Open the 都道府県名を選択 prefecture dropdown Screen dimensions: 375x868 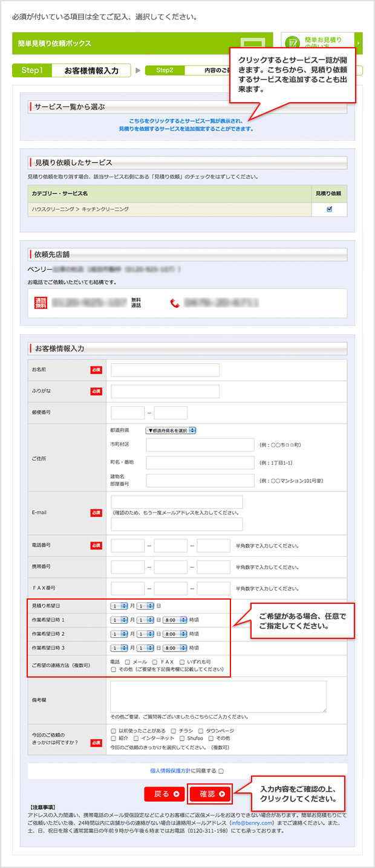pyautogui.click(x=171, y=430)
